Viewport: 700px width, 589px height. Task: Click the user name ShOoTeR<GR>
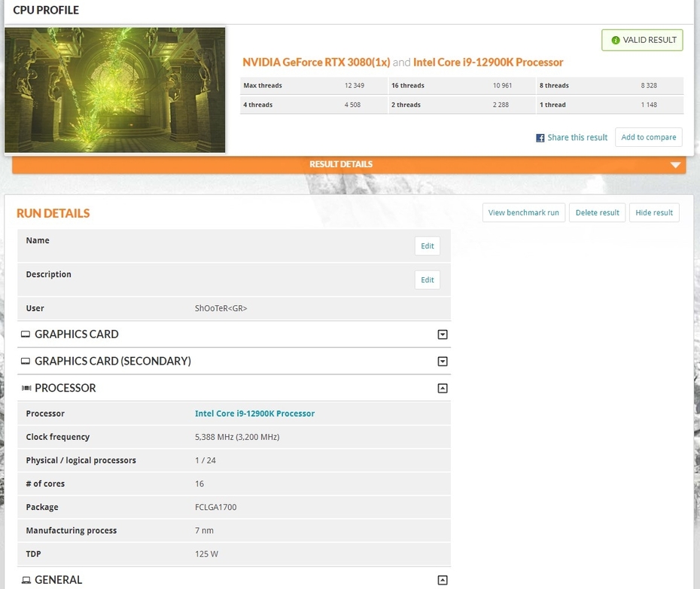[221, 308]
